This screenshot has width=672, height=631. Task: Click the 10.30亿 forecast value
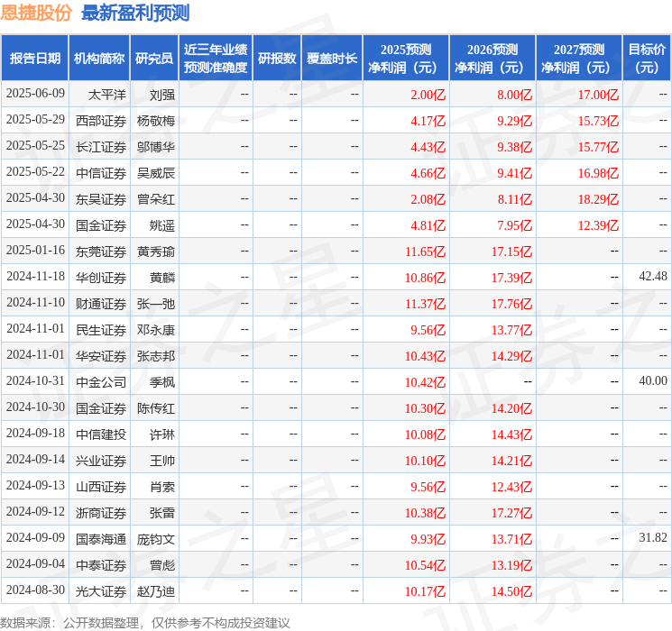pos(426,407)
